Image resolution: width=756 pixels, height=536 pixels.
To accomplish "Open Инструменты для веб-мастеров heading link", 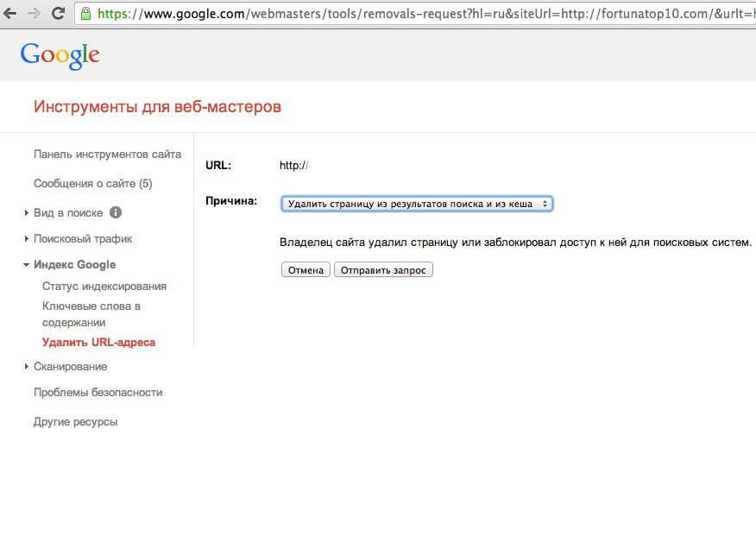I will [157, 106].
